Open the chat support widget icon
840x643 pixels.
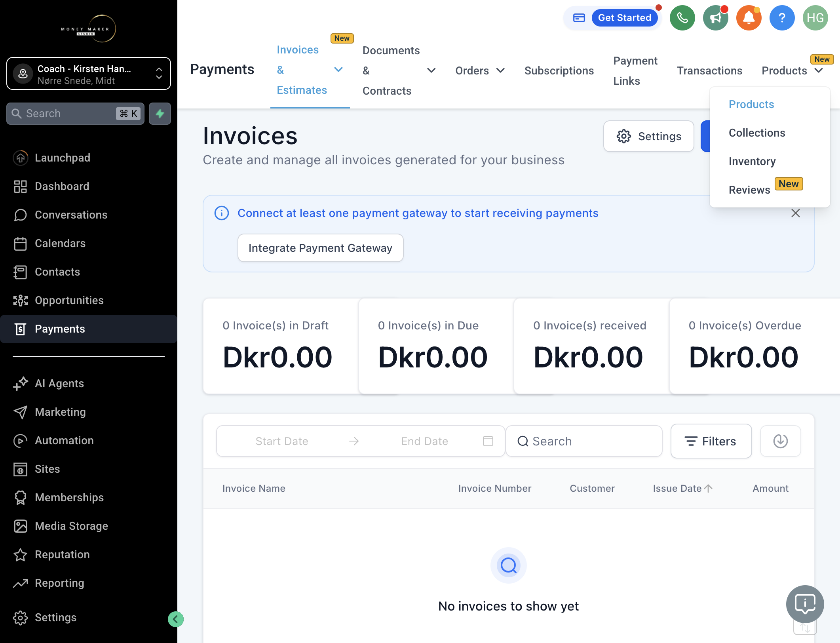point(805,604)
